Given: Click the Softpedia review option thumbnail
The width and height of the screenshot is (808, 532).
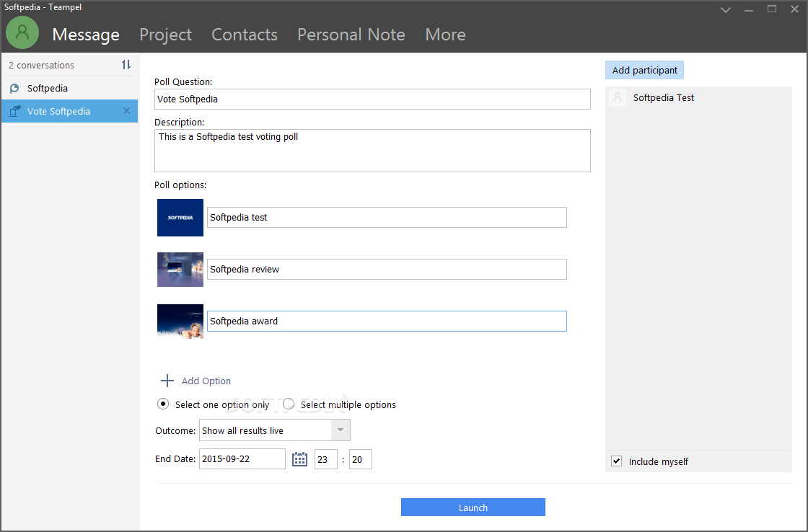Looking at the screenshot, I should coord(180,270).
